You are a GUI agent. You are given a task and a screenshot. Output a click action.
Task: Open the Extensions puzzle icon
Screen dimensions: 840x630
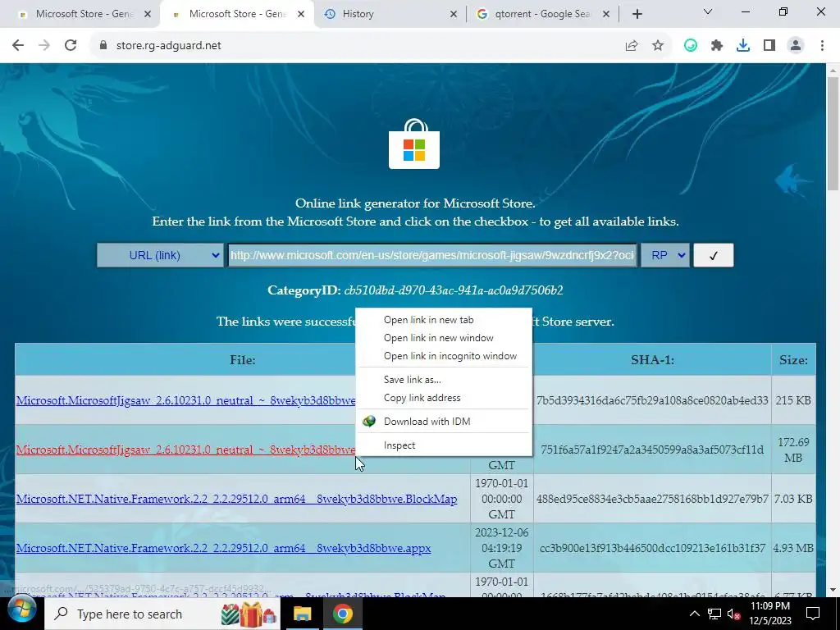click(717, 46)
